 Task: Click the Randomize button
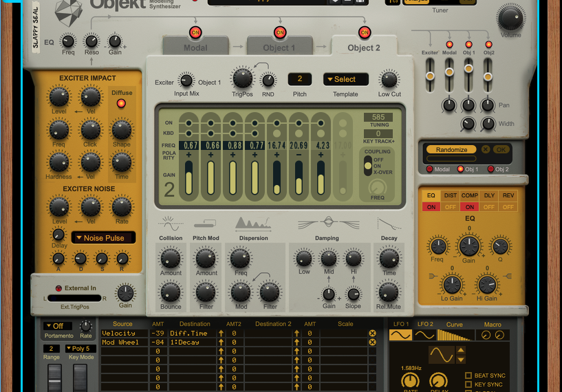coord(452,149)
